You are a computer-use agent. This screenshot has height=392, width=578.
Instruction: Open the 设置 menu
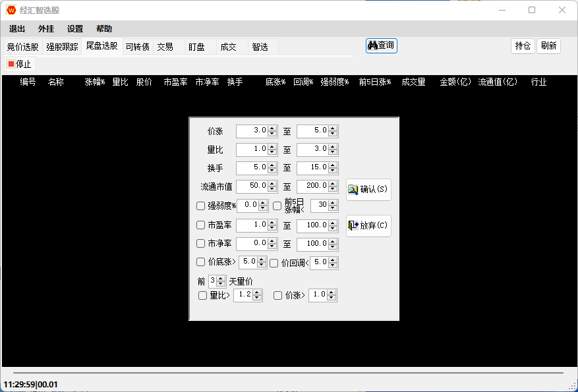coord(75,29)
